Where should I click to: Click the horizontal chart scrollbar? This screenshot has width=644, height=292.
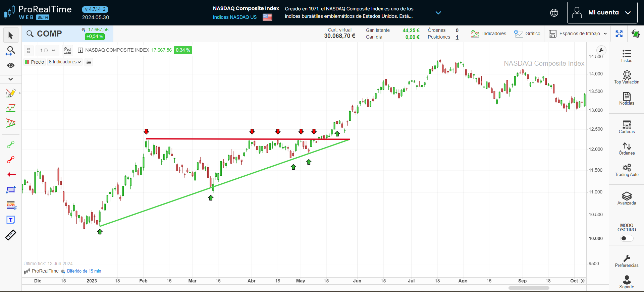[529, 288]
